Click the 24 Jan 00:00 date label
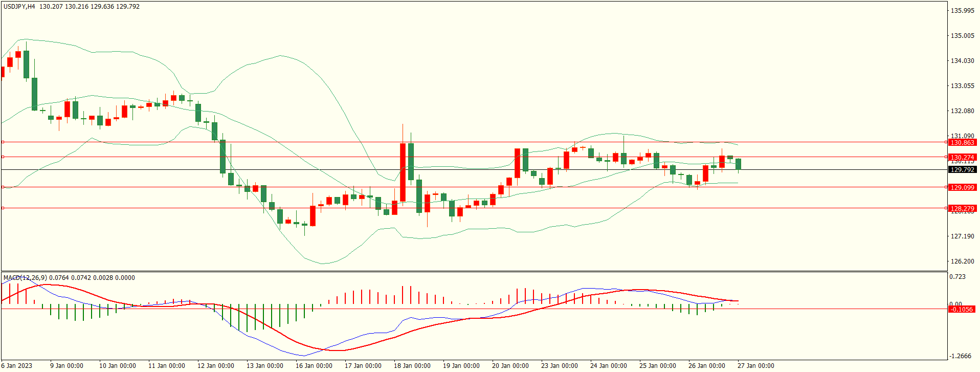 609,366
